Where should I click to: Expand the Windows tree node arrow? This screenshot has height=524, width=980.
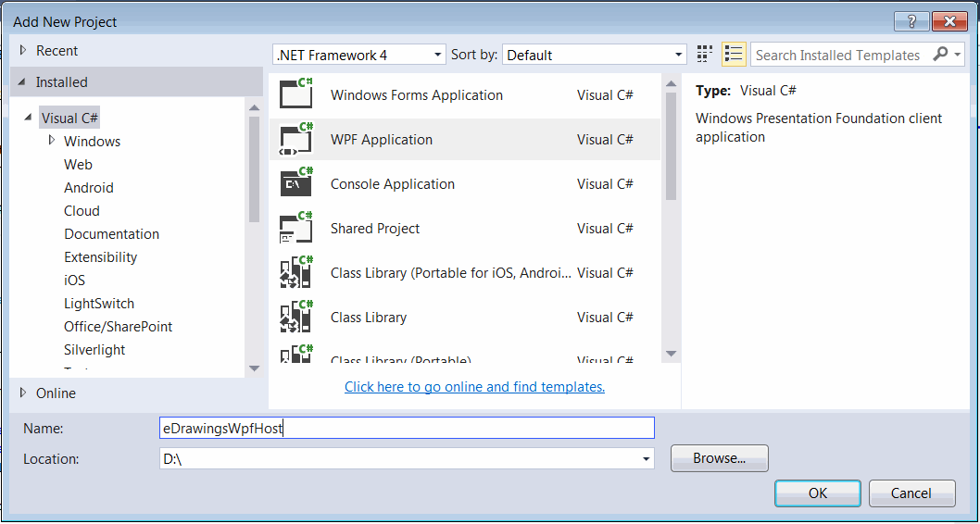point(52,141)
